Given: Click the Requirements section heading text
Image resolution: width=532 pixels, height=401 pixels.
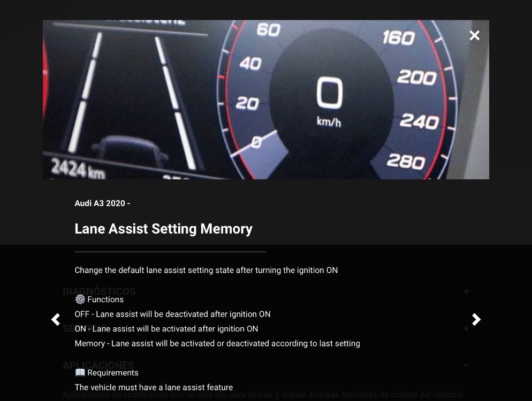Looking at the screenshot, I should [112, 373].
